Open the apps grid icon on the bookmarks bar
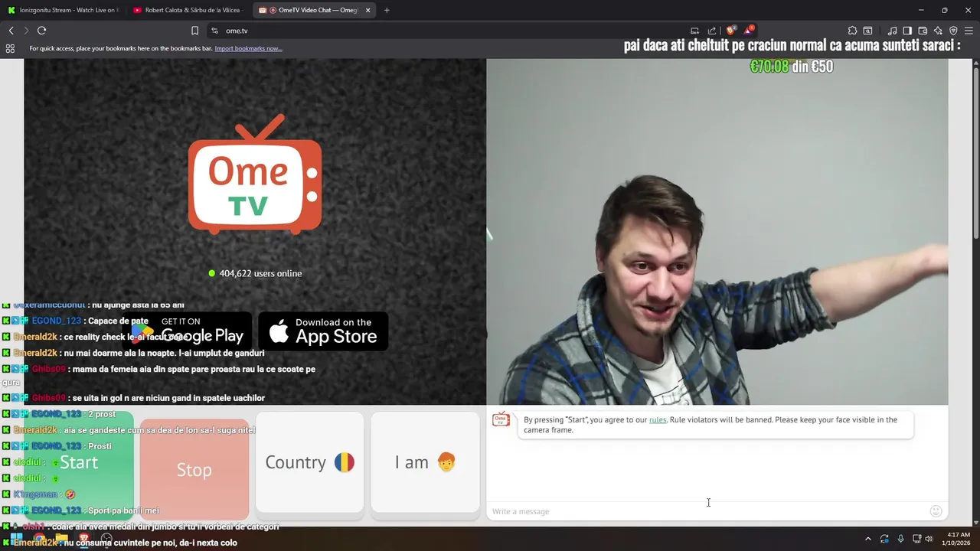The height and width of the screenshot is (551, 980). [x=10, y=48]
